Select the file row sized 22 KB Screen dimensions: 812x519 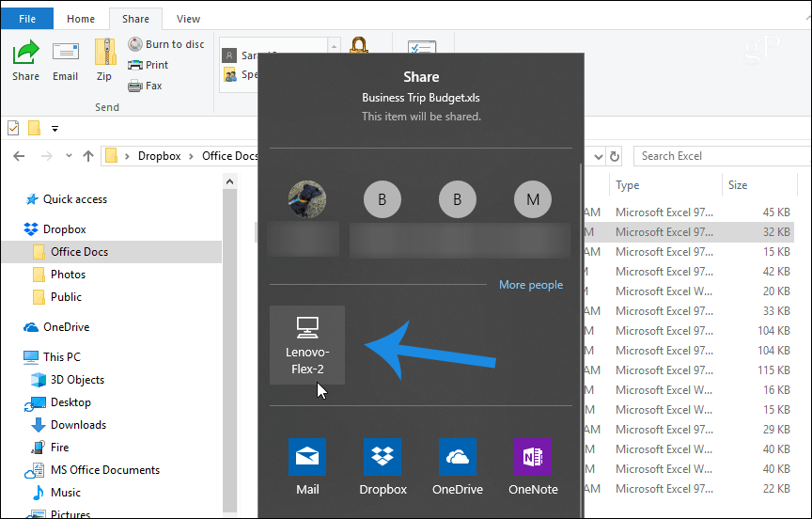[689, 488]
